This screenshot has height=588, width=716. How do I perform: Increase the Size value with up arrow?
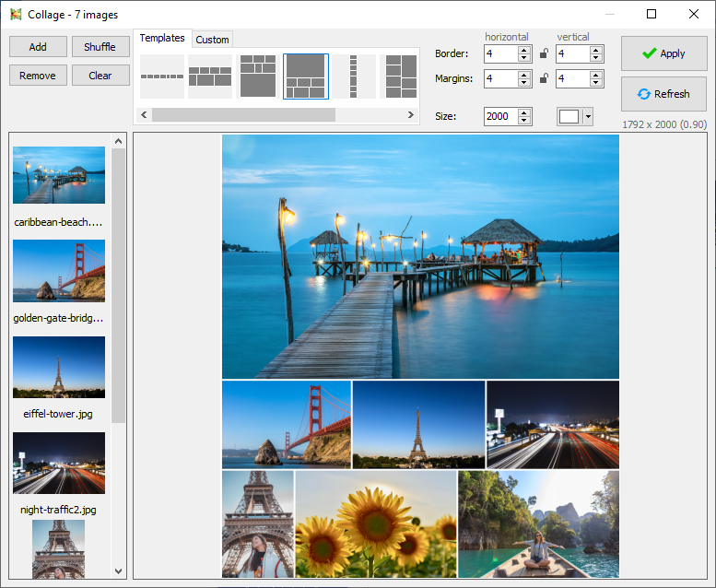(525, 112)
